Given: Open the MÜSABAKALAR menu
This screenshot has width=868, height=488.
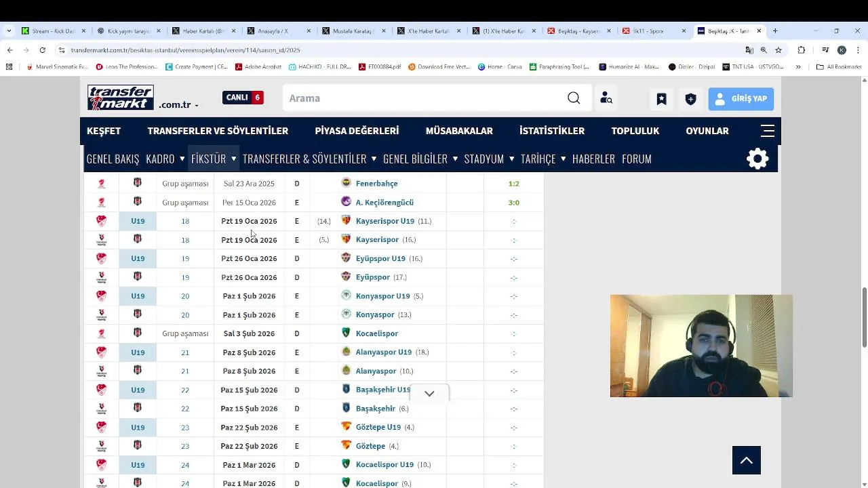Looking at the screenshot, I should 459,131.
